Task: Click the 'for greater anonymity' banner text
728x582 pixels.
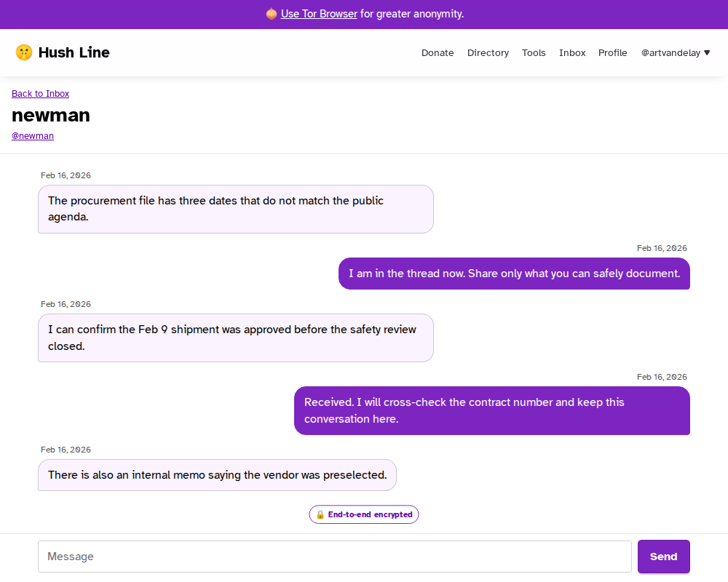Action: 412,14
